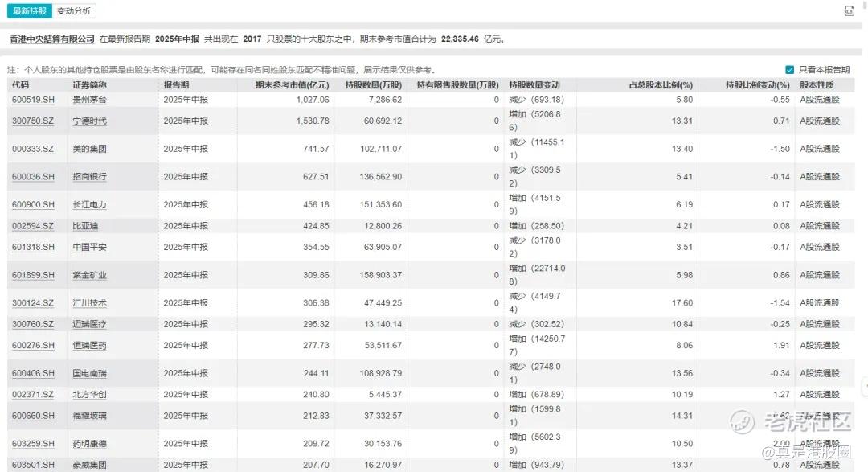Open 招商银行 stock link
Viewport: 868px width, 472px height.
90,177
